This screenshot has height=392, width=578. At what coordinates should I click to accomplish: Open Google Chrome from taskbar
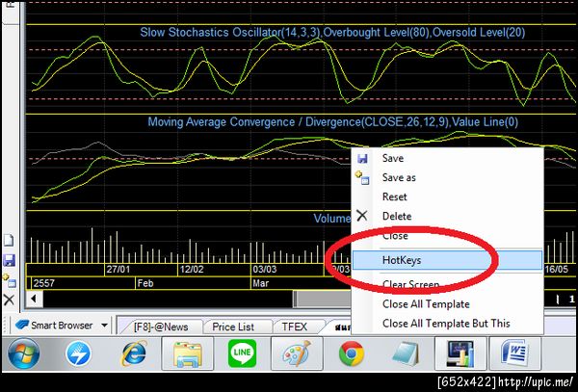click(352, 353)
